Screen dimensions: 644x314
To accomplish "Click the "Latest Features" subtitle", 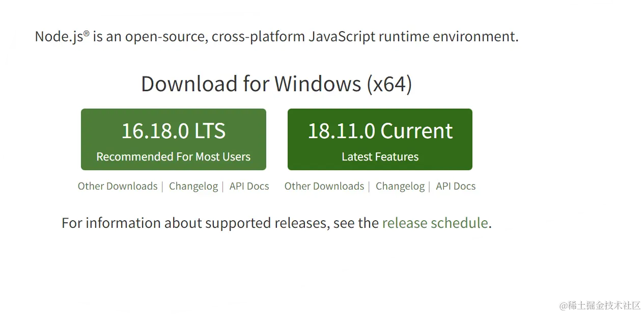I will pyautogui.click(x=380, y=156).
